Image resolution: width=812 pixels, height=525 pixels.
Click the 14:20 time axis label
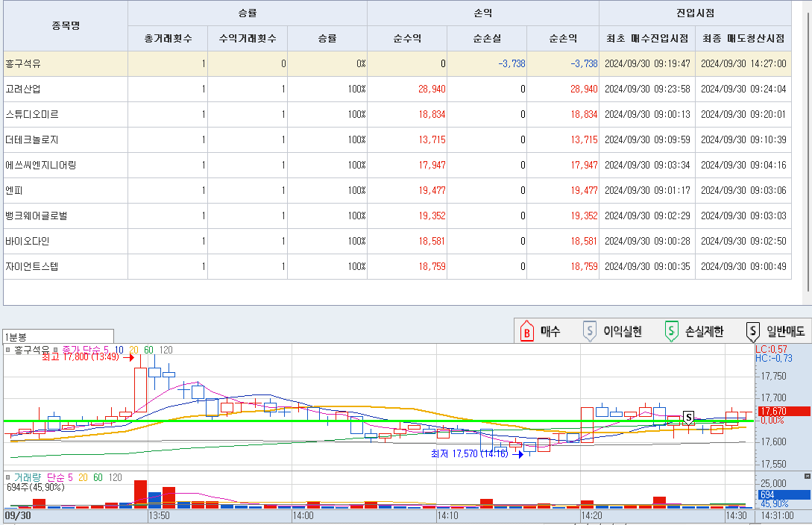[591, 516]
